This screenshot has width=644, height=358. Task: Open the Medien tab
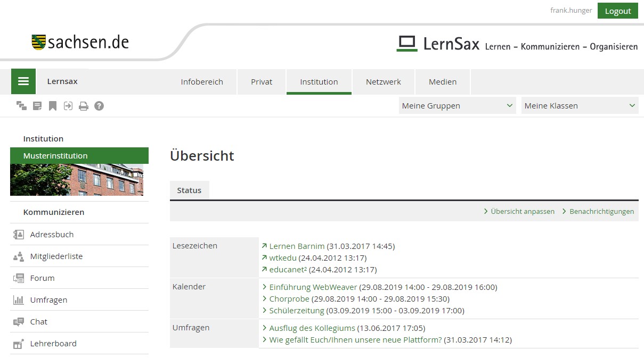coord(443,82)
